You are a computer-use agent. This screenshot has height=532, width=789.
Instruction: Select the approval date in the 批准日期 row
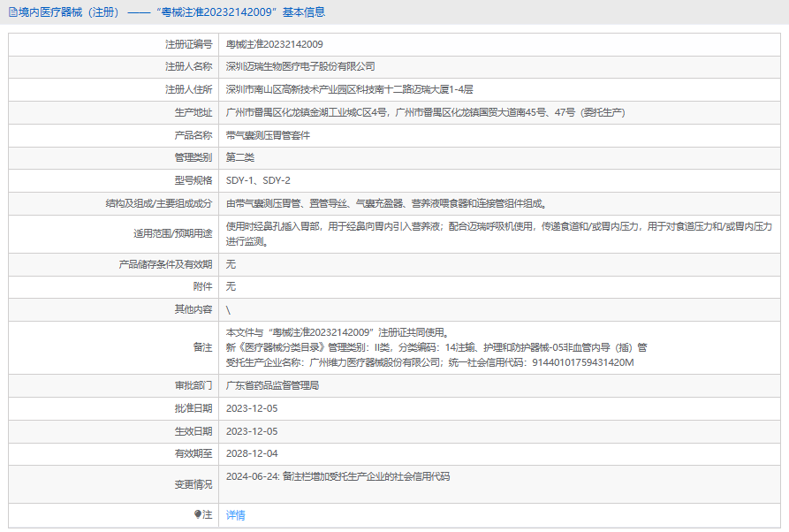click(252, 408)
